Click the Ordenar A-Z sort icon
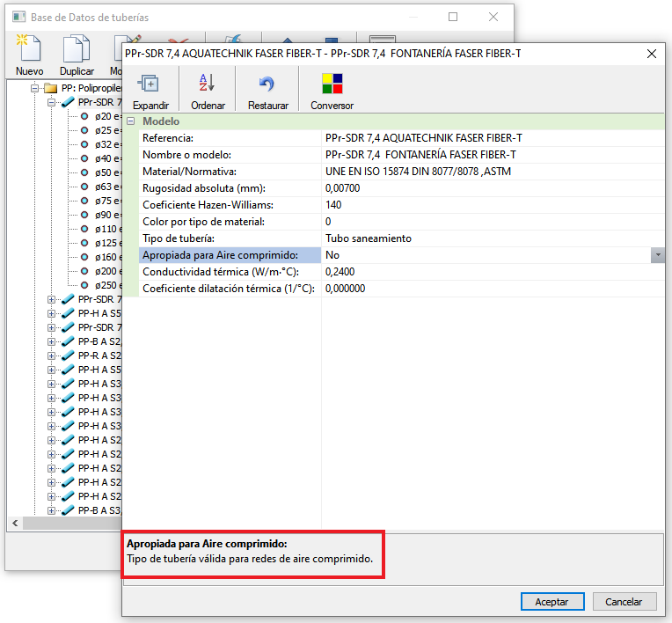 [207, 83]
